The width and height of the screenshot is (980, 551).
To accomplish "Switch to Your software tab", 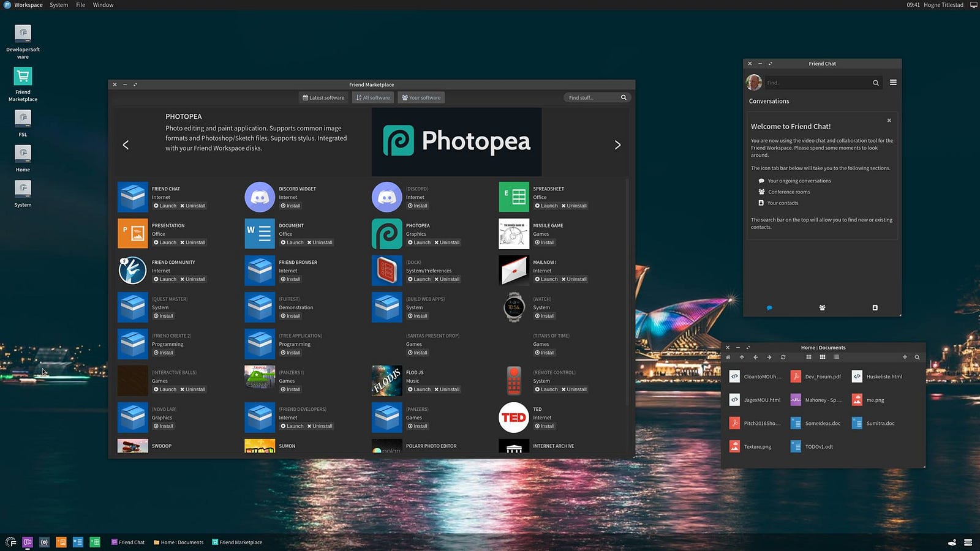I will (421, 97).
